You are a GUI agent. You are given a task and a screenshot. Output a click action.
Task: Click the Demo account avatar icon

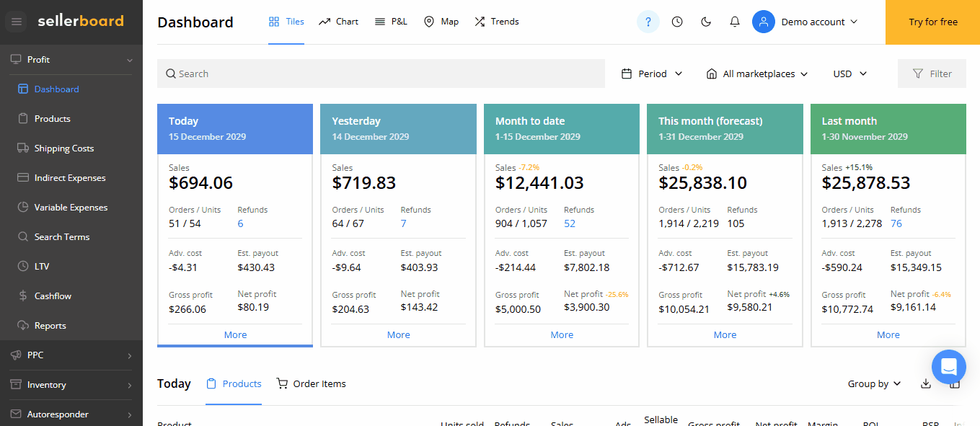click(763, 22)
